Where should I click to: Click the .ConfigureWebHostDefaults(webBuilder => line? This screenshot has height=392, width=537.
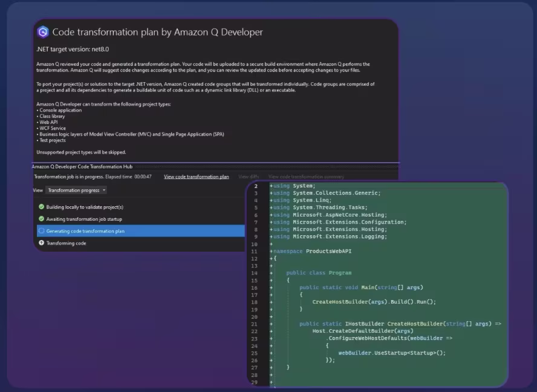click(389, 338)
